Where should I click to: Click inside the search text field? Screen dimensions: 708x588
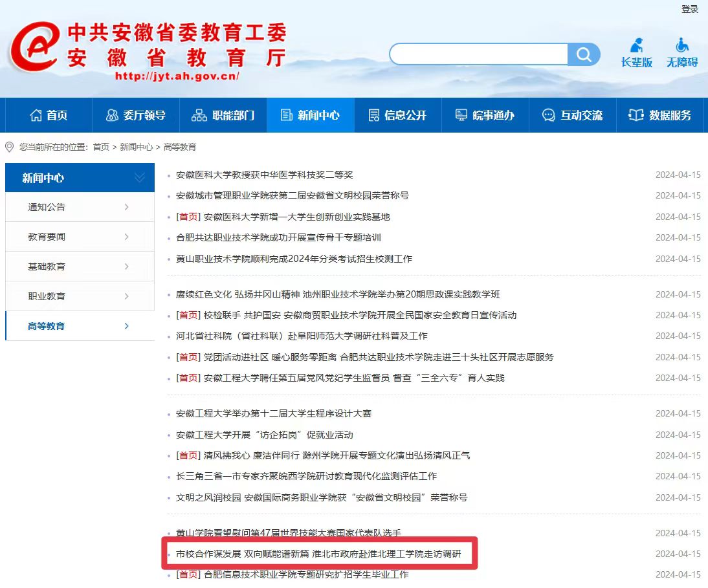[479, 54]
